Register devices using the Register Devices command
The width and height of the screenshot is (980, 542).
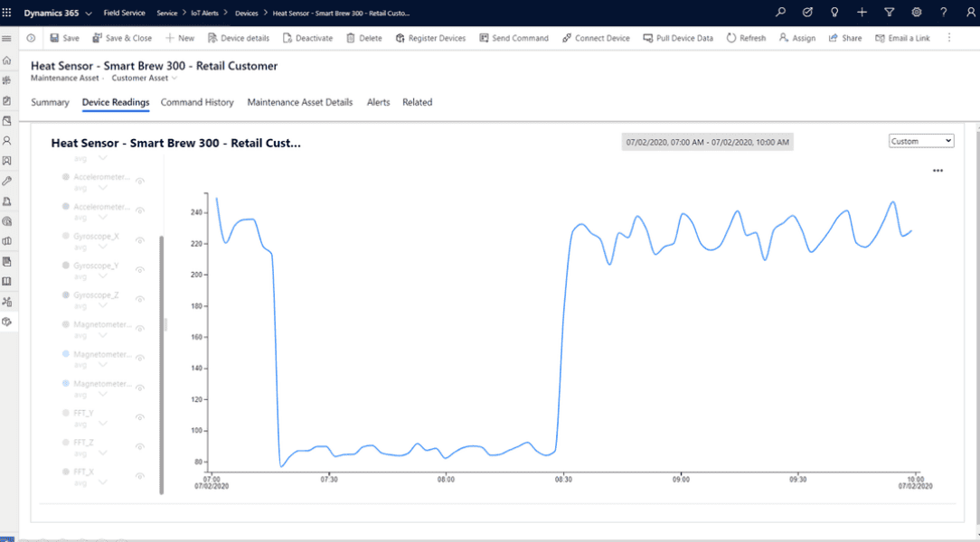pos(436,38)
